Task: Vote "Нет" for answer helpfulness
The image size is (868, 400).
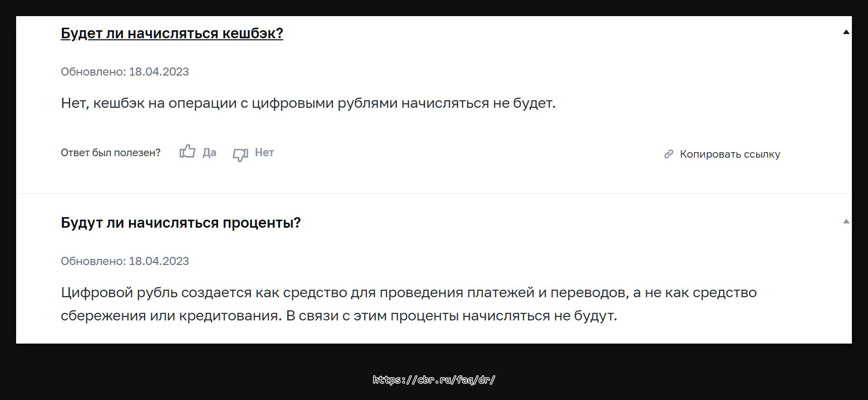Action: coord(264,153)
